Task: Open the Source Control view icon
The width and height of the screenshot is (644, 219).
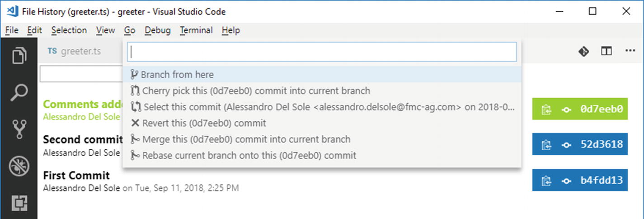Action: (x=19, y=129)
